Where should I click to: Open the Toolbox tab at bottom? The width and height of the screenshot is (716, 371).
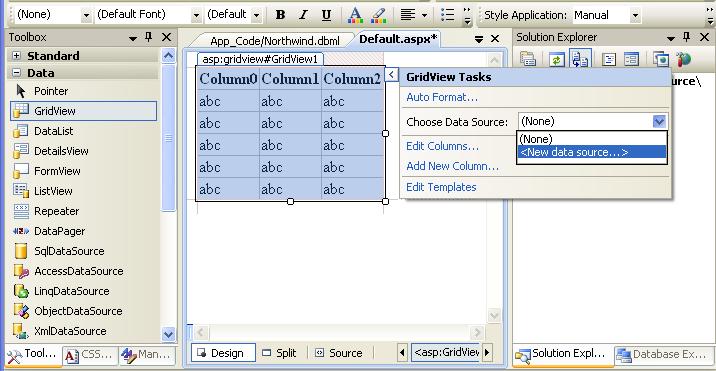pos(33,355)
